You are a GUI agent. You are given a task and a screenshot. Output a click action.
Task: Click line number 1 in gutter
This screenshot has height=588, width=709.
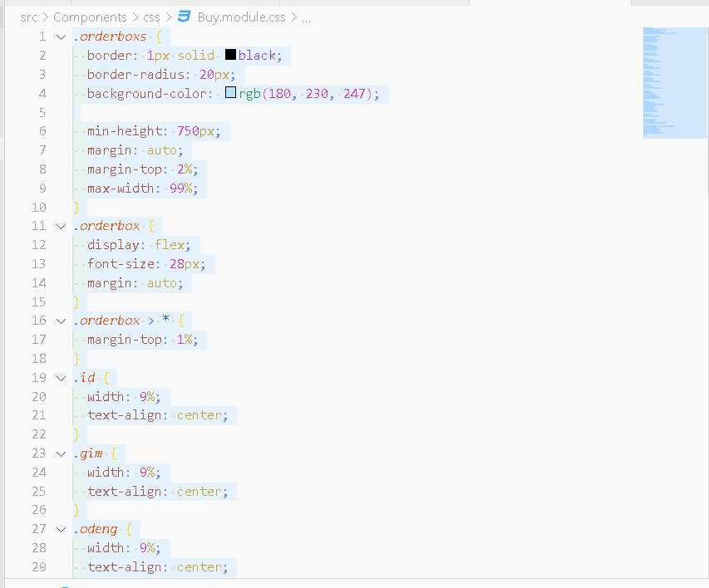coord(42,37)
